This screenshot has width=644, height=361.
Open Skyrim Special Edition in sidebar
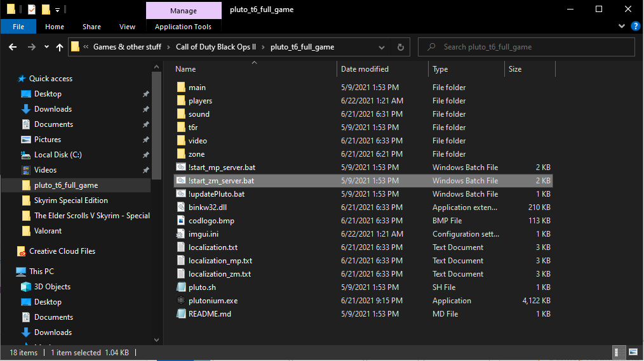tap(71, 200)
